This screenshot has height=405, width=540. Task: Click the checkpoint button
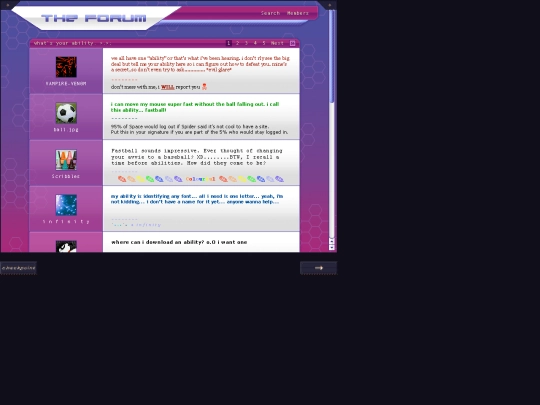pyautogui.click(x=18, y=268)
